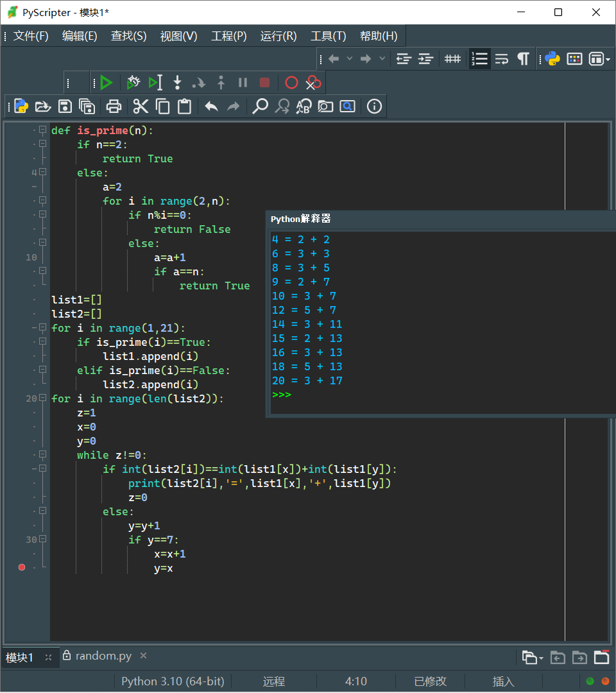The width and height of the screenshot is (616, 693).
Task: Toggle line numbers display in the toolbar
Action: coord(479,59)
